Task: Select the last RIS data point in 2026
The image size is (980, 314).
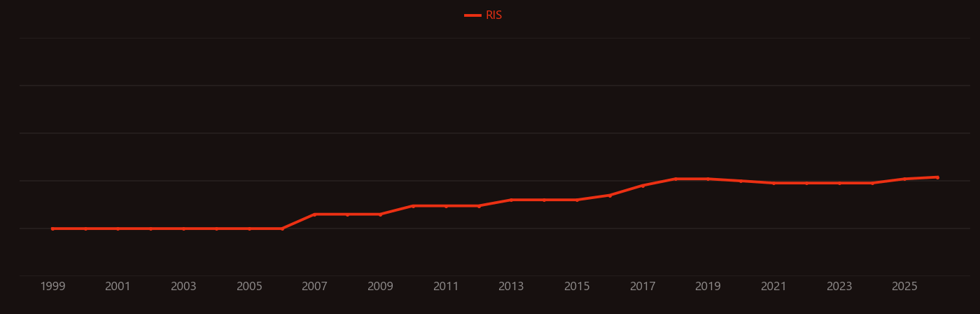Action: coord(937,177)
